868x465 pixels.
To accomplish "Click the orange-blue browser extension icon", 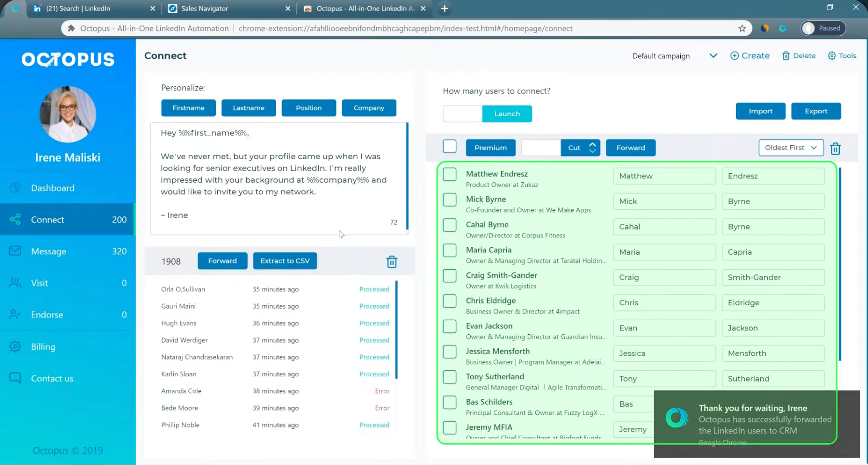I will click(x=765, y=28).
